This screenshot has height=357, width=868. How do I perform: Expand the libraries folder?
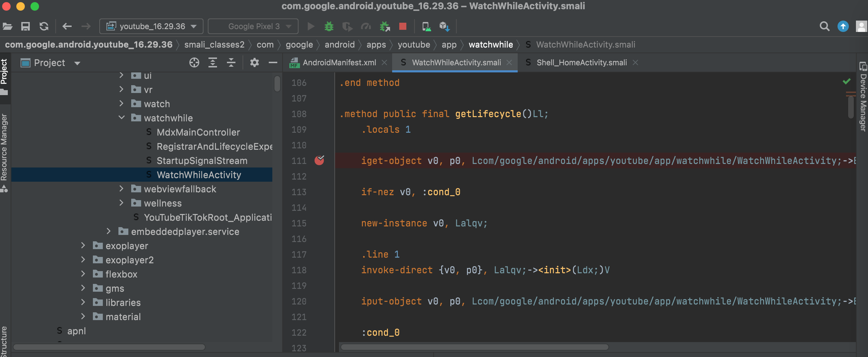click(x=83, y=302)
